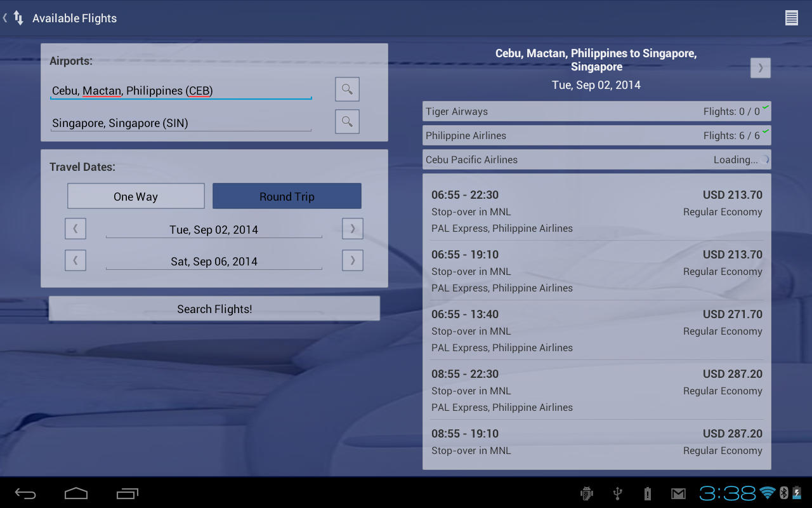Tap the Android debugging notification icon

pos(587,493)
